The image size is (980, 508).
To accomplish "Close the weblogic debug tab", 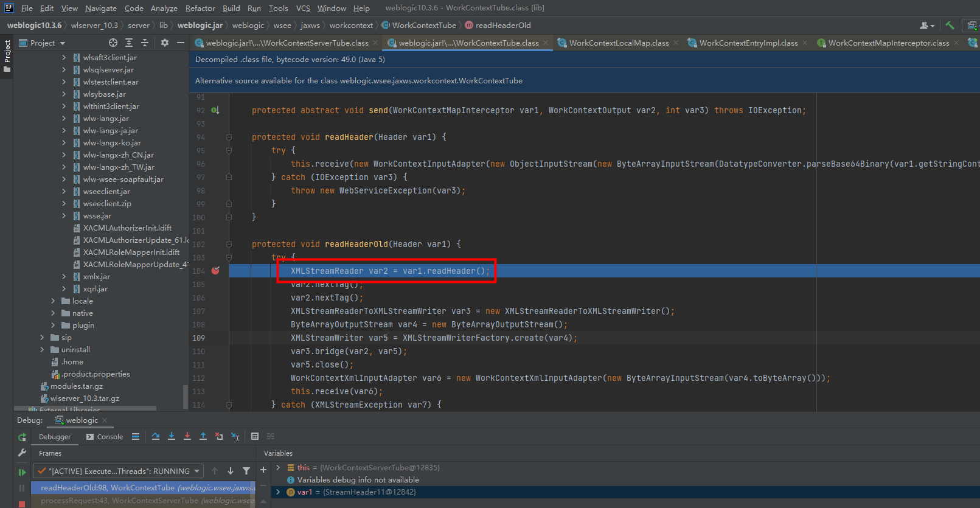I will point(105,420).
